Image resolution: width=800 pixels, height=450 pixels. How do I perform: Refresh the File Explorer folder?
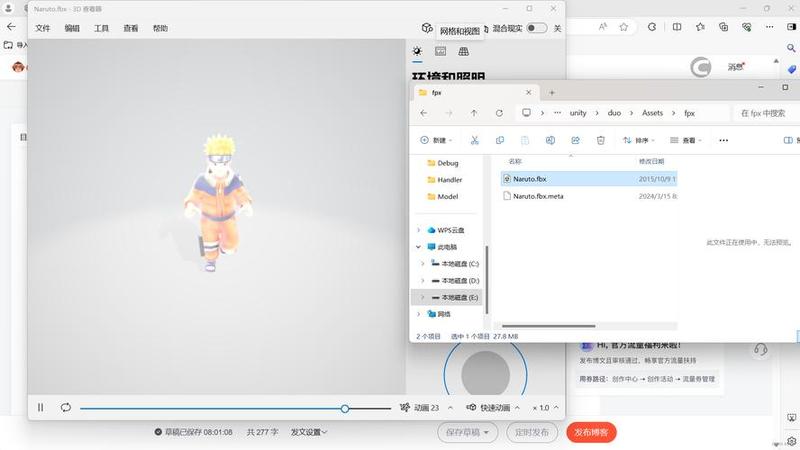pyautogui.click(x=499, y=113)
